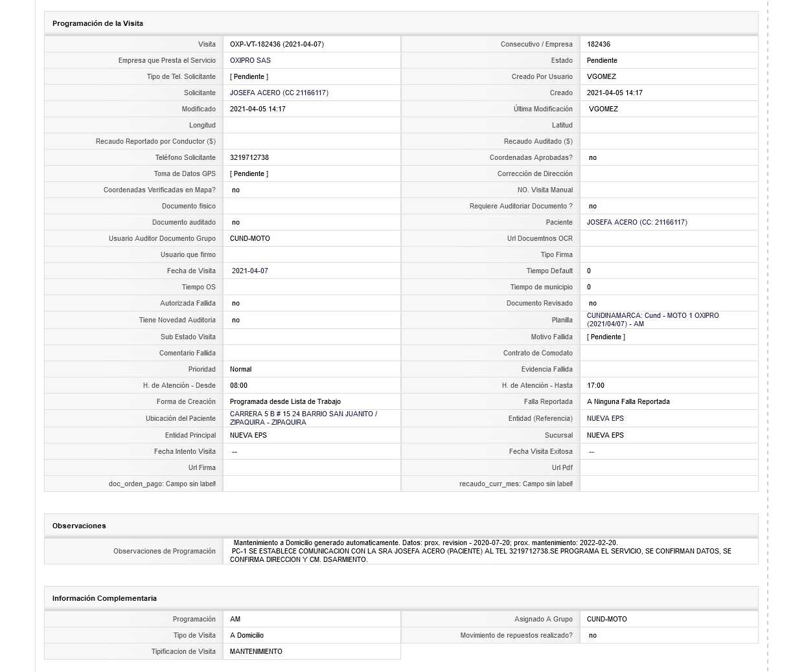Click Movimiento de repuestos realizado? value no
The height and width of the screenshot is (672, 793).
pyautogui.click(x=593, y=635)
